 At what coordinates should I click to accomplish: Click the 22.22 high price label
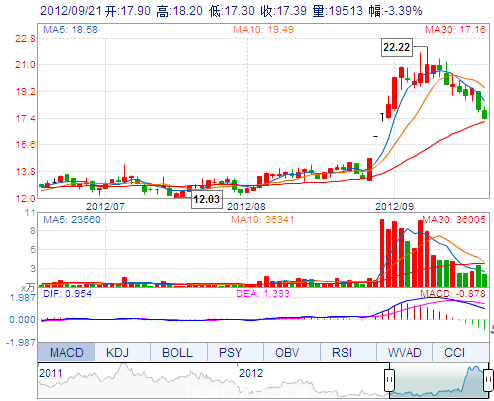[396, 47]
